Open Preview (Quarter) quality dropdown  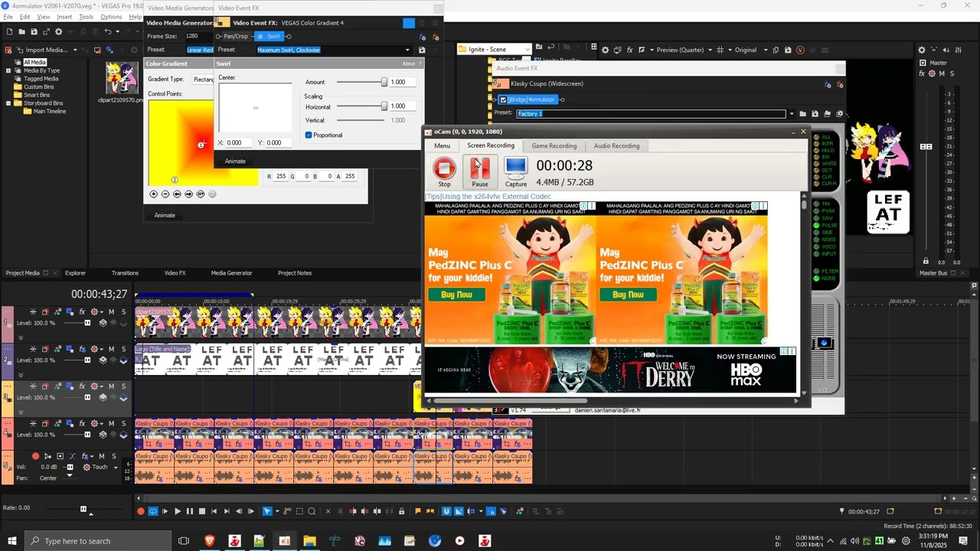[709, 50]
